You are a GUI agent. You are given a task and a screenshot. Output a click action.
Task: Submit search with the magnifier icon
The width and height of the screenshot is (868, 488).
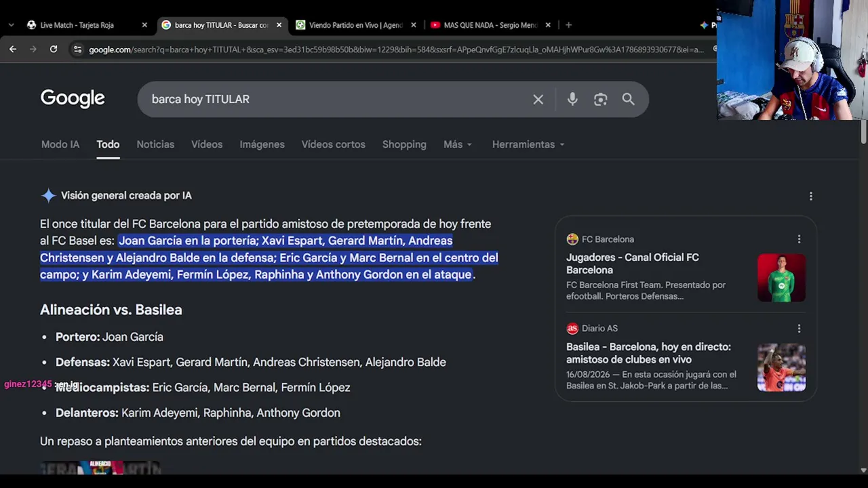click(629, 100)
